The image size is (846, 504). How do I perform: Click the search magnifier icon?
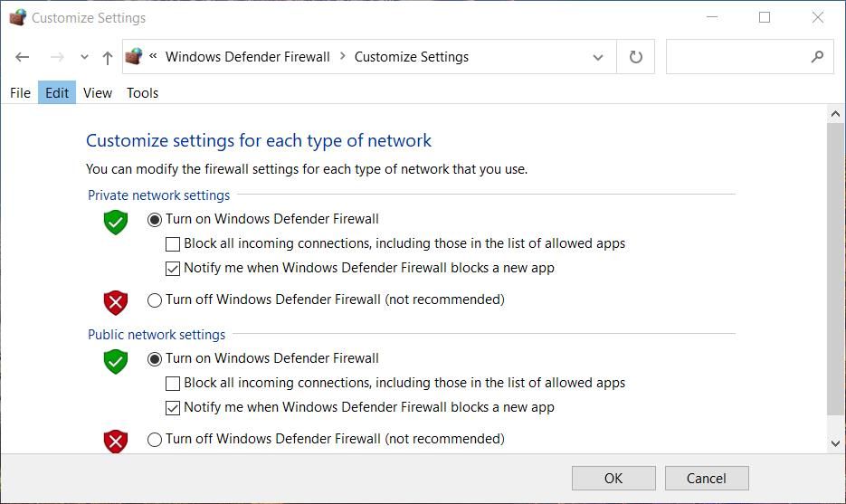click(x=817, y=56)
